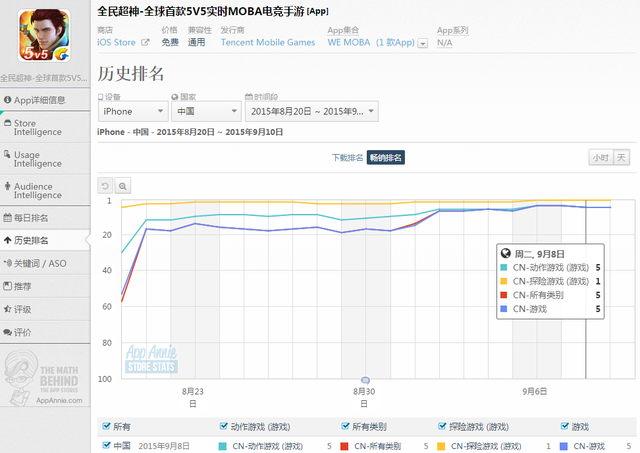
Task: Toggle the 探险游戏 (游戏) checkbox
Action: click(443, 427)
